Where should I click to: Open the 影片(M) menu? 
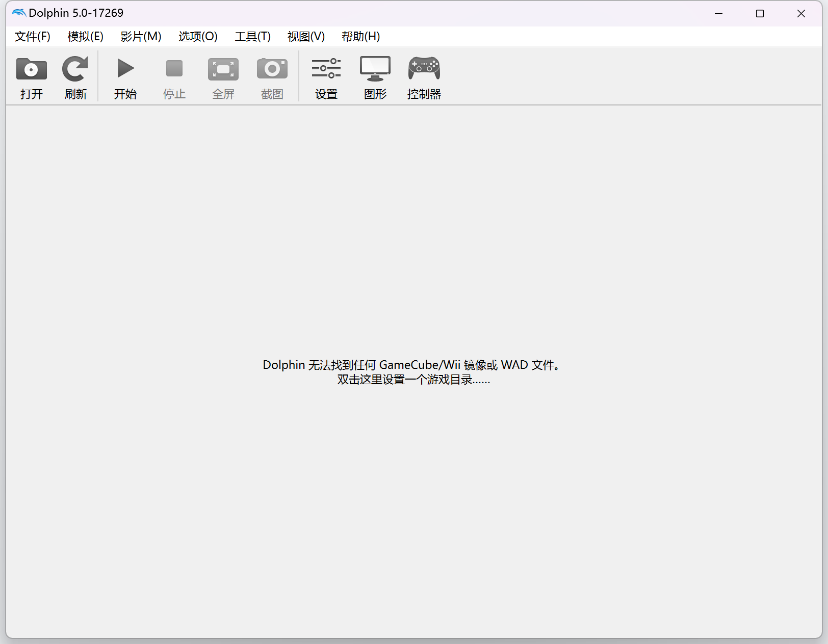click(x=141, y=37)
